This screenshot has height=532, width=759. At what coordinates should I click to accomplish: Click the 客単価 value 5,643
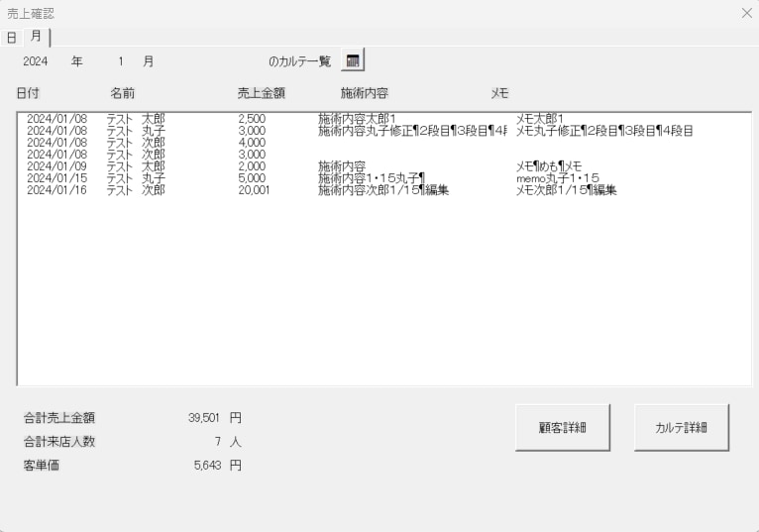207,466
